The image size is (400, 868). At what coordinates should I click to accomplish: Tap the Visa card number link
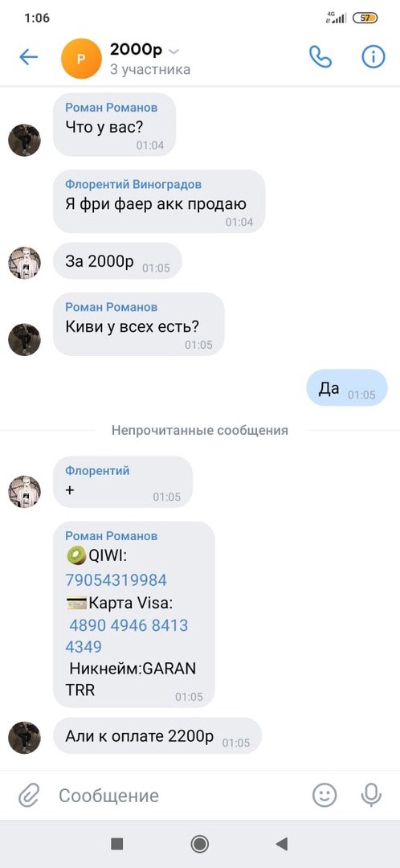coord(128,636)
